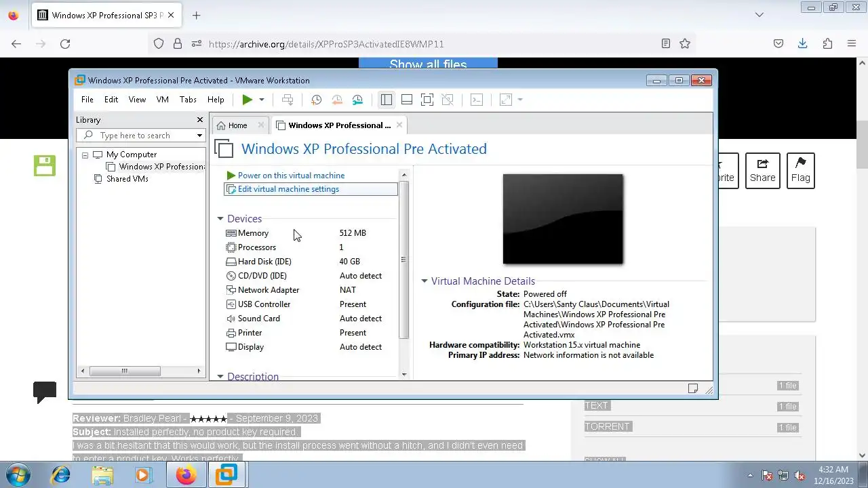Click the library horizontal scrollbar thumb
Viewport: 868px width, 488px height.
[125, 371]
